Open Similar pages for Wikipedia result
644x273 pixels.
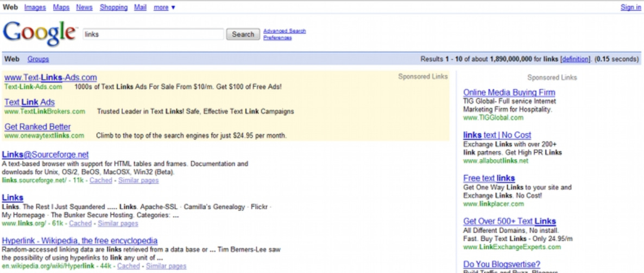166,266
